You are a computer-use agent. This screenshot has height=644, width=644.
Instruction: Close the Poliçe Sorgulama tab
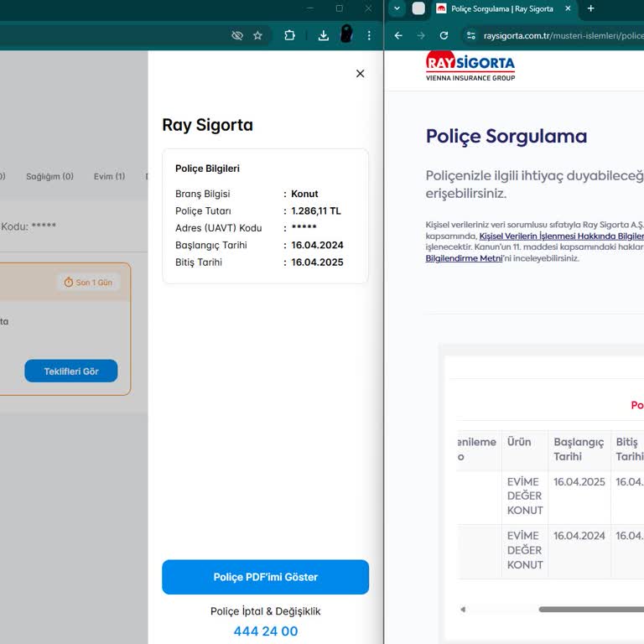[x=568, y=8]
